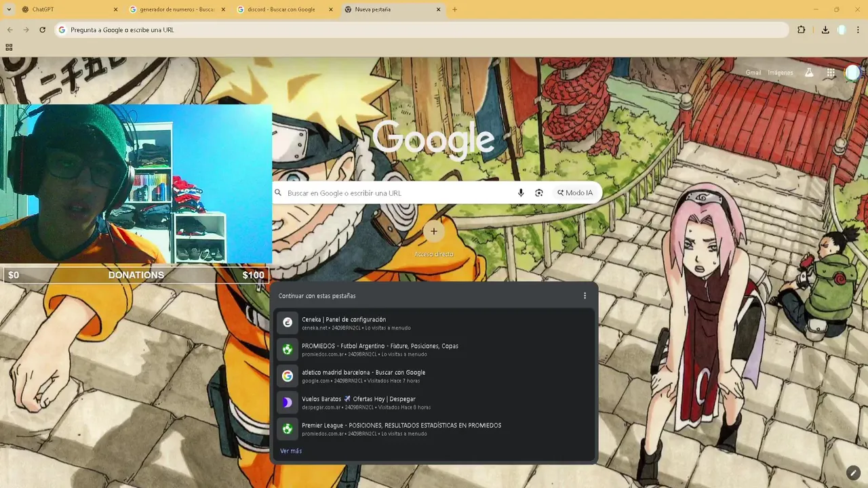Switch to the ChatGPT tab
The width and height of the screenshot is (868, 488).
click(68, 9)
